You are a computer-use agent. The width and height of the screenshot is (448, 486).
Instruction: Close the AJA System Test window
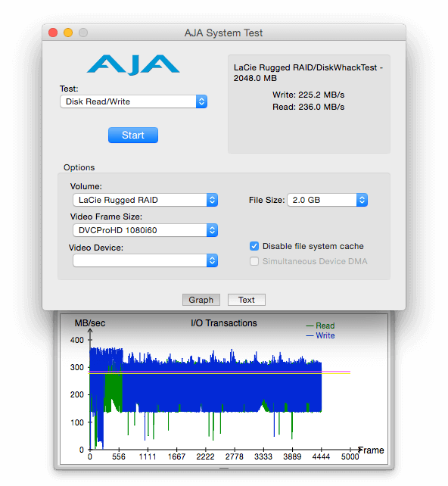click(53, 33)
